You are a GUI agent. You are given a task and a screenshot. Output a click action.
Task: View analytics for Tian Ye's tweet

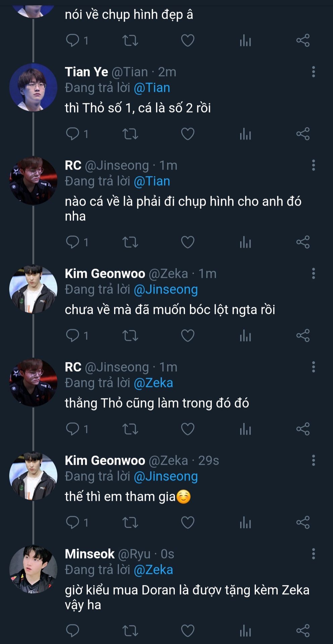click(x=245, y=134)
